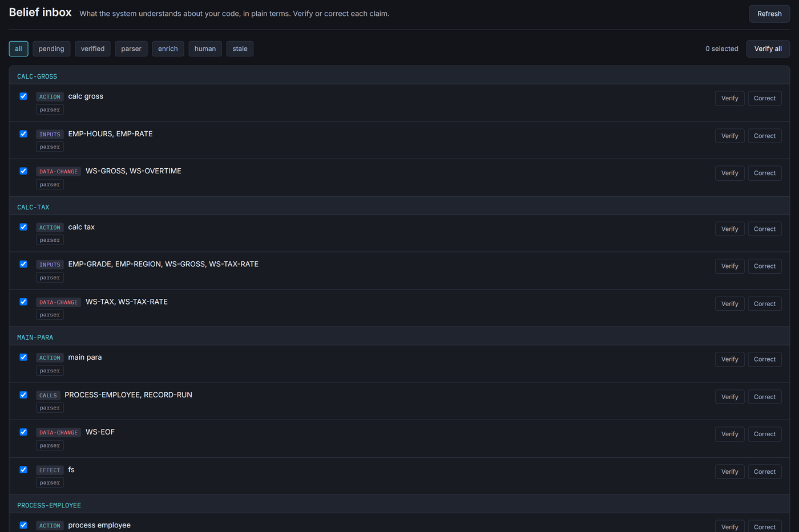Verify the WS-TAX, WS-TAX-RATE data change
The width and height of the screenshot is (799, 532).
point(729,303)
